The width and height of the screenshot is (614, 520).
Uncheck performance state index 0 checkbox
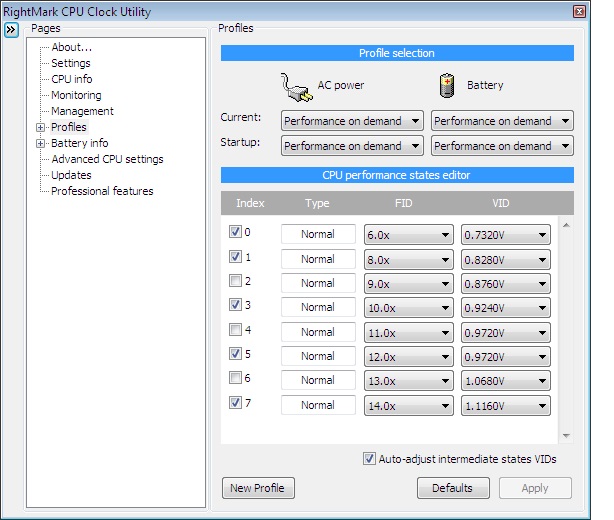point(235,232)
